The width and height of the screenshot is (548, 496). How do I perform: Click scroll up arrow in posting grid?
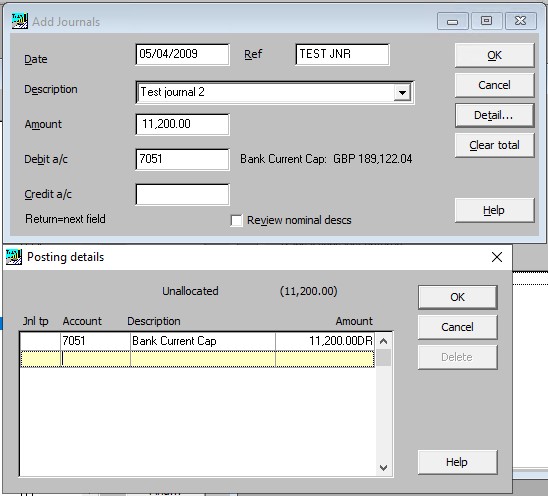click(383, 341)
